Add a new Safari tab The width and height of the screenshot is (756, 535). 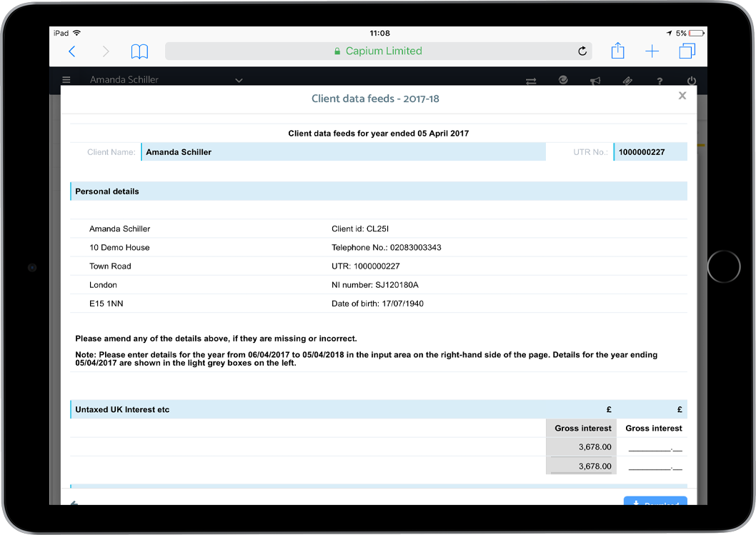(652, 51)
